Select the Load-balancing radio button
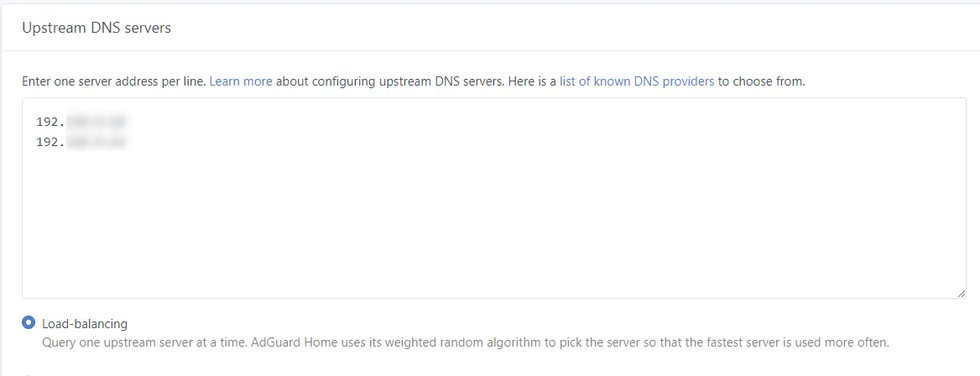Viewport: 980px width, 376px height. (x=29, y=323)
